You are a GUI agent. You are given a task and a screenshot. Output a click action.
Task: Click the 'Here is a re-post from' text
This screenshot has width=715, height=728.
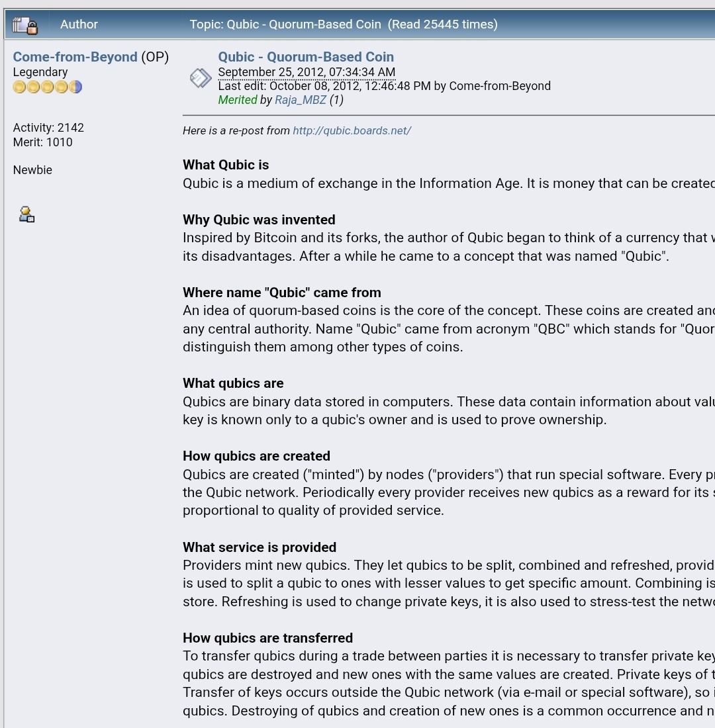point(236,130)
